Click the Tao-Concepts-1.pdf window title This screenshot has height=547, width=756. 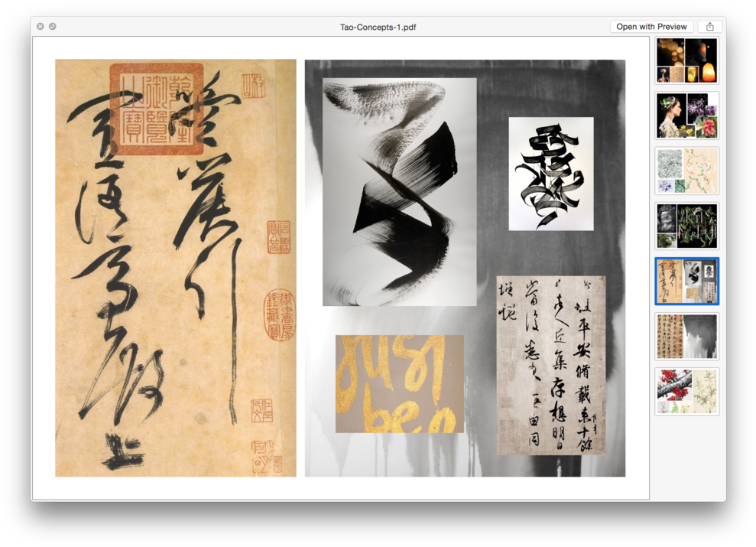[x=378, y=27]
